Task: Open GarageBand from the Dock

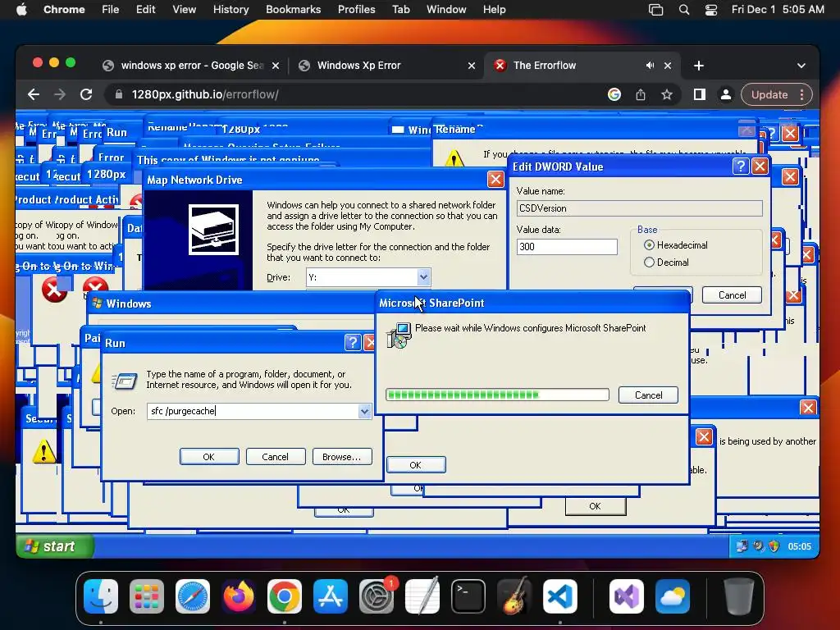Action: [514, 596]
